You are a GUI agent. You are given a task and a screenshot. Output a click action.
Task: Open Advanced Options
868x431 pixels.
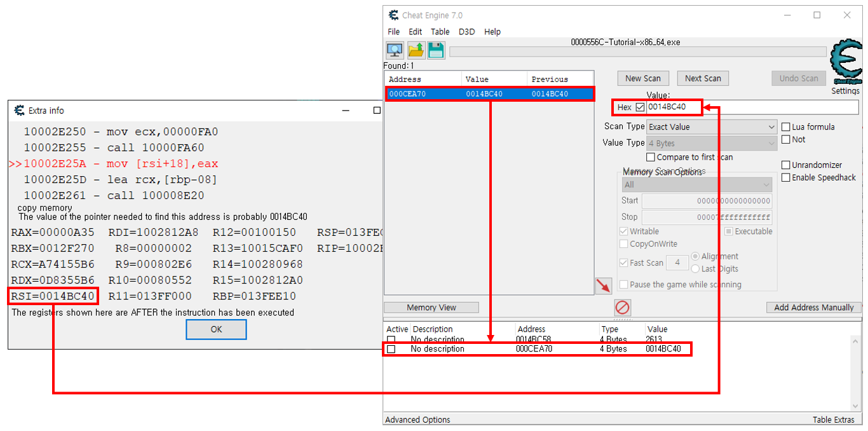tap(417, 420)
